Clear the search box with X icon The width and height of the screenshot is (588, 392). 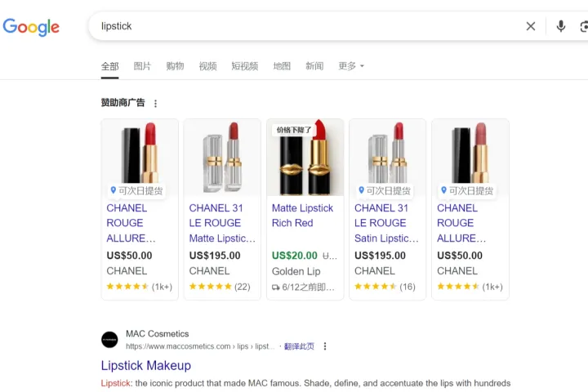(531, 26)
